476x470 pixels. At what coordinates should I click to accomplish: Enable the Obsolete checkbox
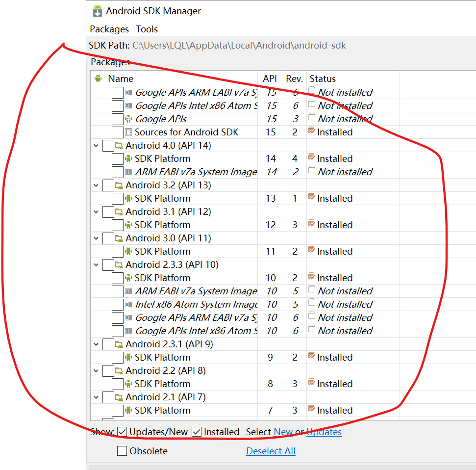(x=122, y=451)
